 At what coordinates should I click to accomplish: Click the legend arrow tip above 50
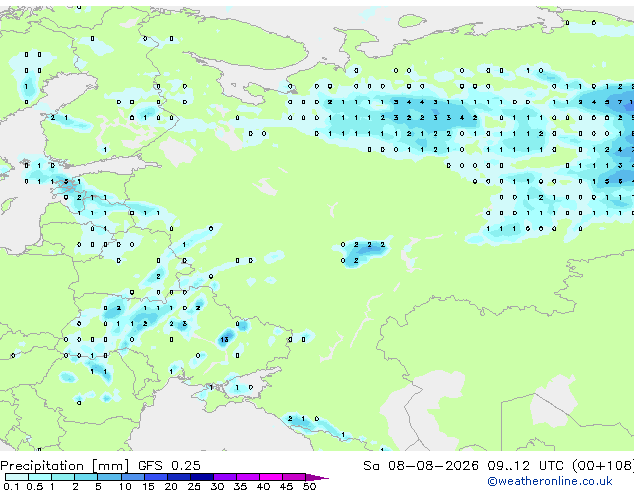point(317,477)
